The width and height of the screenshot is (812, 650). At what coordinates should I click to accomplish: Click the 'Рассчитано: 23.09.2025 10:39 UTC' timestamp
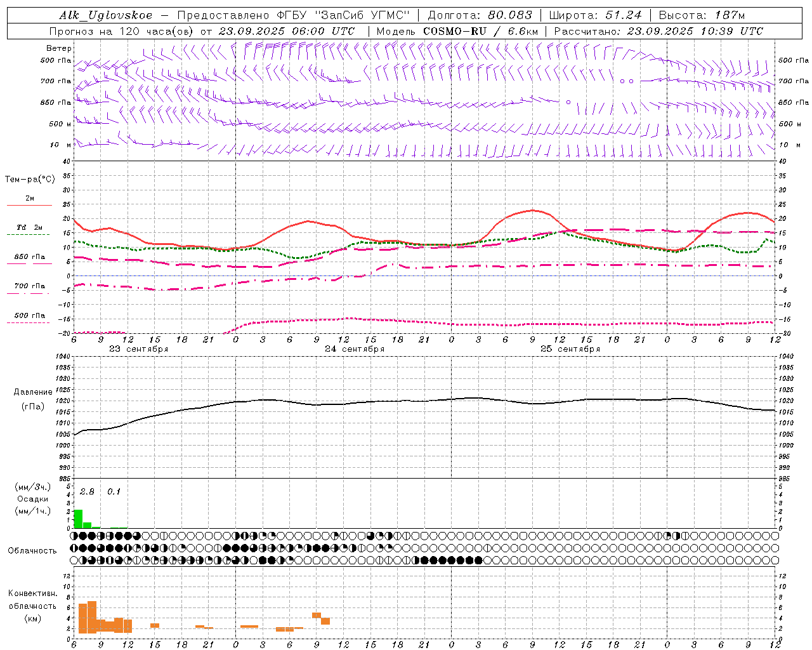tap(658, 31)
